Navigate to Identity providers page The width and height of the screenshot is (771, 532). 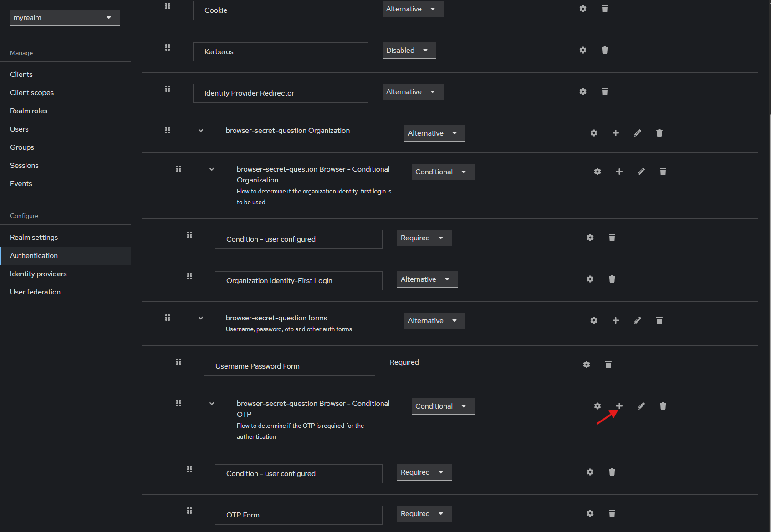coord(38,274)
